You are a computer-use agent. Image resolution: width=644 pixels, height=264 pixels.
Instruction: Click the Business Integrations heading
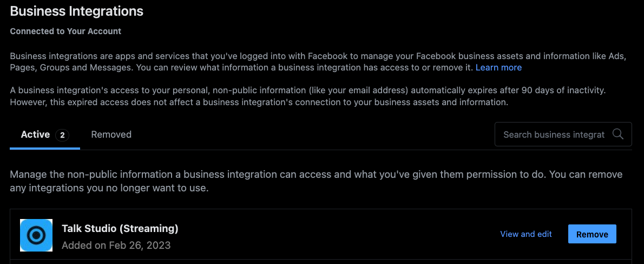click(76, 11)
